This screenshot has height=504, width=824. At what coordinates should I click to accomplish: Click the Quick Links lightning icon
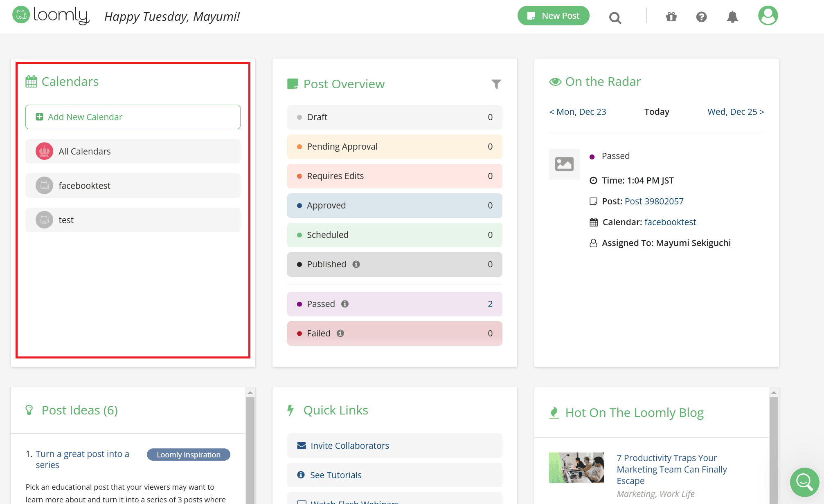[x=290, y=410]
